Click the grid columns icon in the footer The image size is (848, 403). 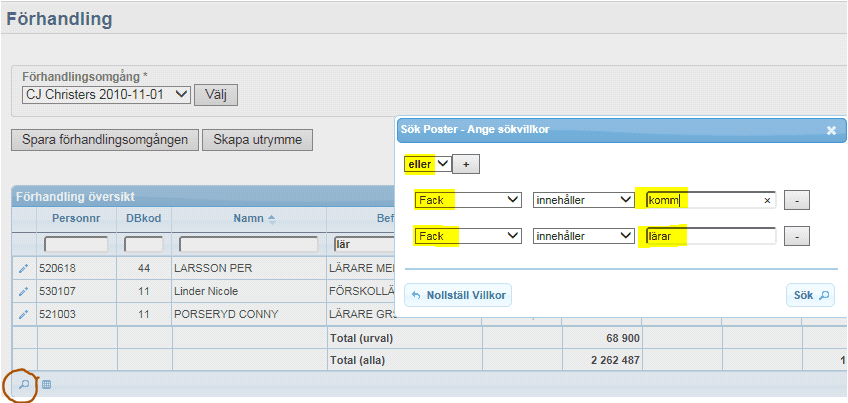coord(46,384)
